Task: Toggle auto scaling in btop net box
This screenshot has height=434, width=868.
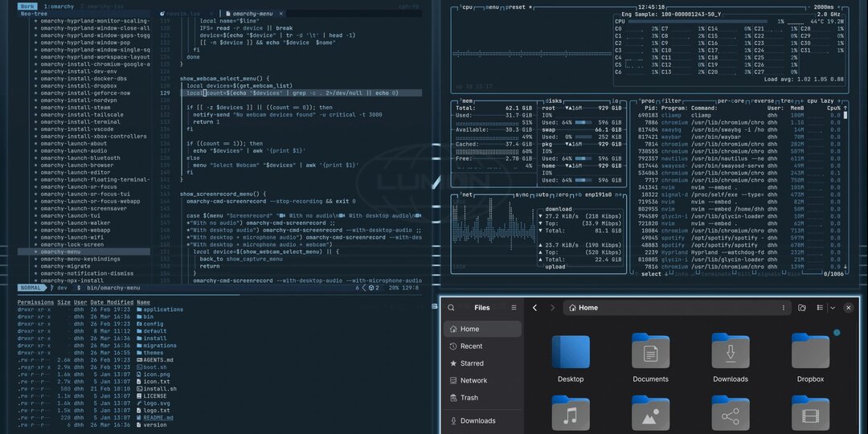Action: pyautogui.click(x=542, y=194)
